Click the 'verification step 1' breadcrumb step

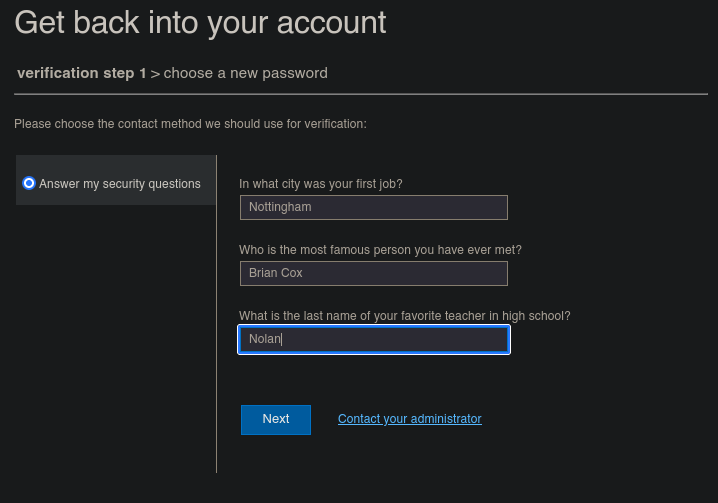pos(81,73)
